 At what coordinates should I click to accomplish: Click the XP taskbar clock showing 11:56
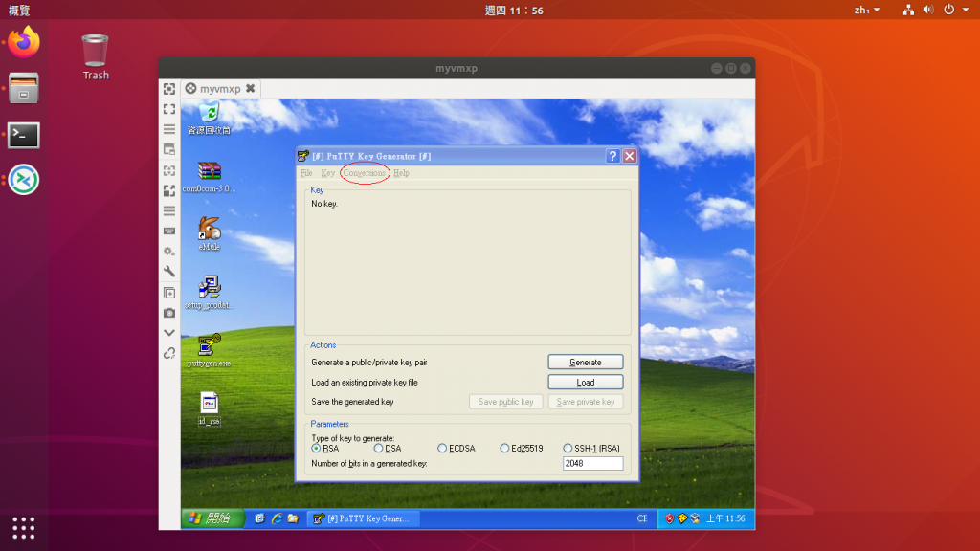click(x=725, y=518)
